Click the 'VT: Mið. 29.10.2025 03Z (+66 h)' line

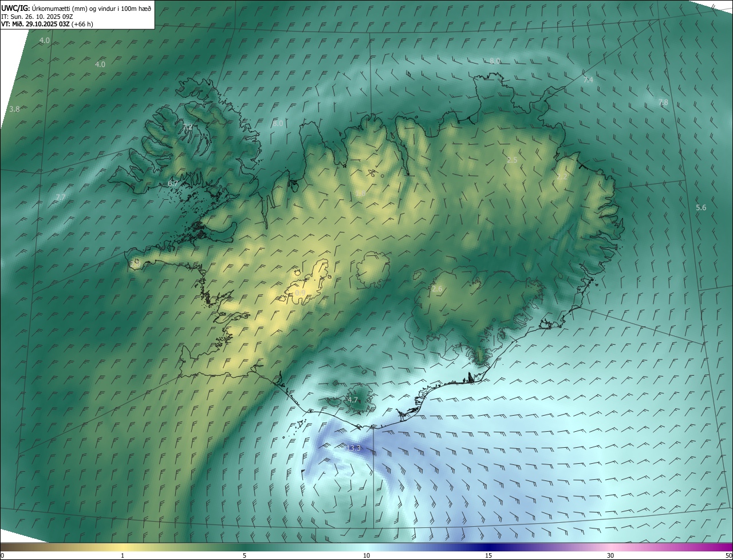click(47, 24)
